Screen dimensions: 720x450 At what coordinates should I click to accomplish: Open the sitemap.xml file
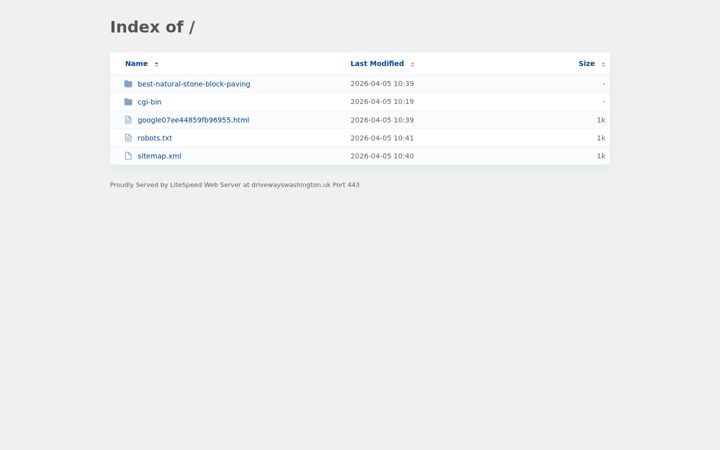(x=159, y=156)
